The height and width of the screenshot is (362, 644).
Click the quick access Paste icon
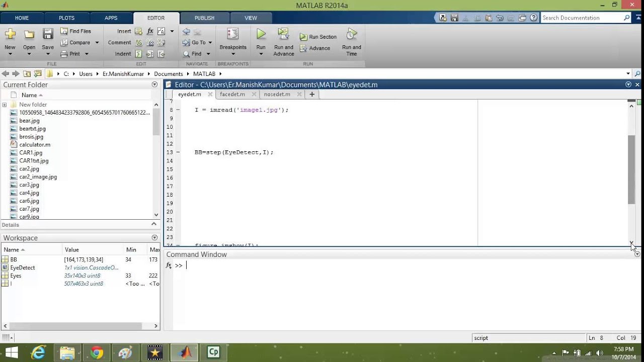click(488, 18)
